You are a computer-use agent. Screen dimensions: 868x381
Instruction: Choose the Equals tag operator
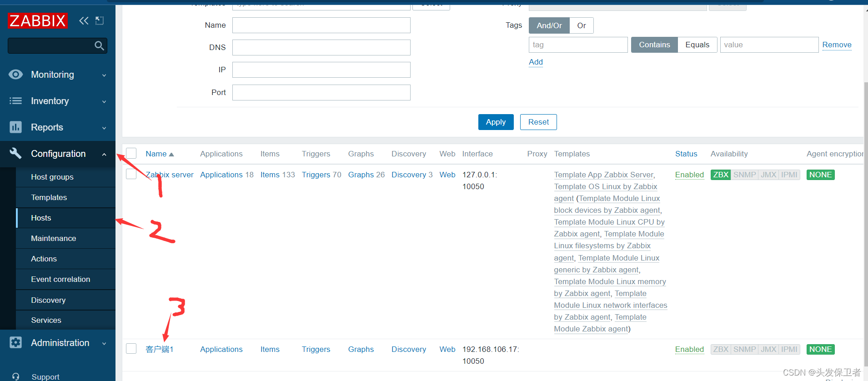pos(697,45)
